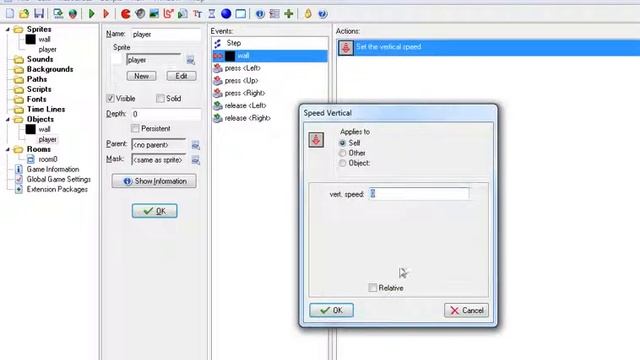Select the press <Left> event
Viewport: 640px width, 360px height.
click(x=269, y=68)
